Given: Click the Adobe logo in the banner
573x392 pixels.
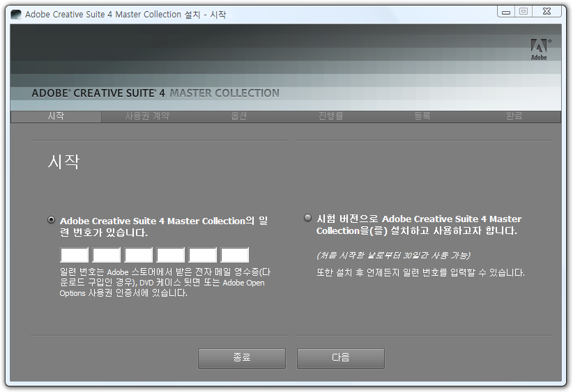Looking at the screenshot, I should (540, 49).
